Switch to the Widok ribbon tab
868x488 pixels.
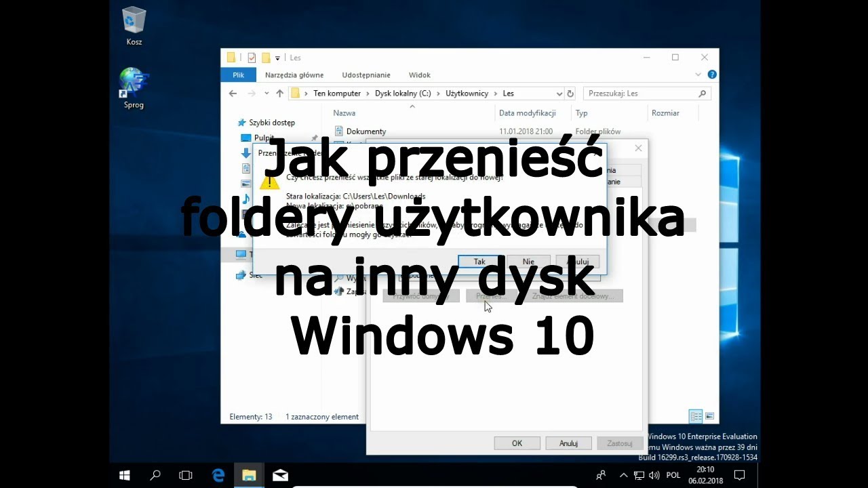pyautogui.click(x=420, y=75)
